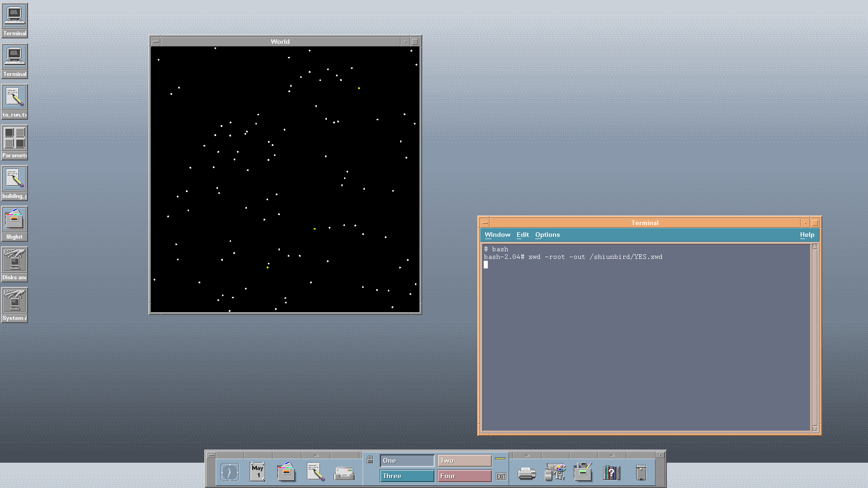This screenshot has width=868, height=488.
Task: Open the World window menu button
Action: click(156, 42)
